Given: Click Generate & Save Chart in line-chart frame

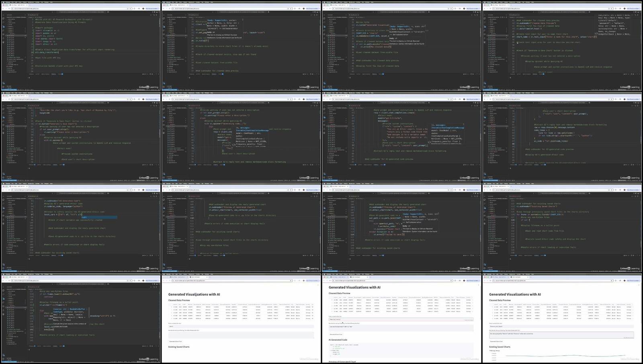Looking at the screenshot, I should 496,341.
